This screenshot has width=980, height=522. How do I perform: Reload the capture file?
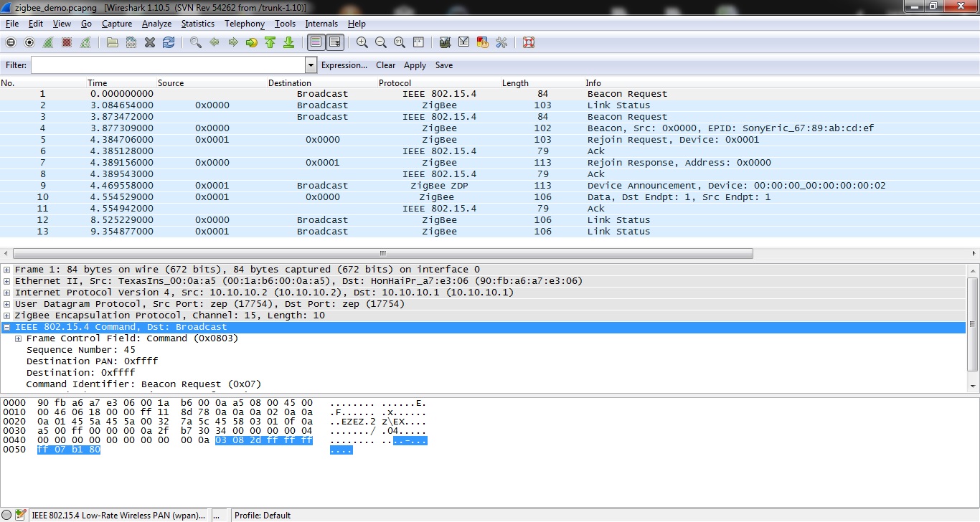pos(169,43)
